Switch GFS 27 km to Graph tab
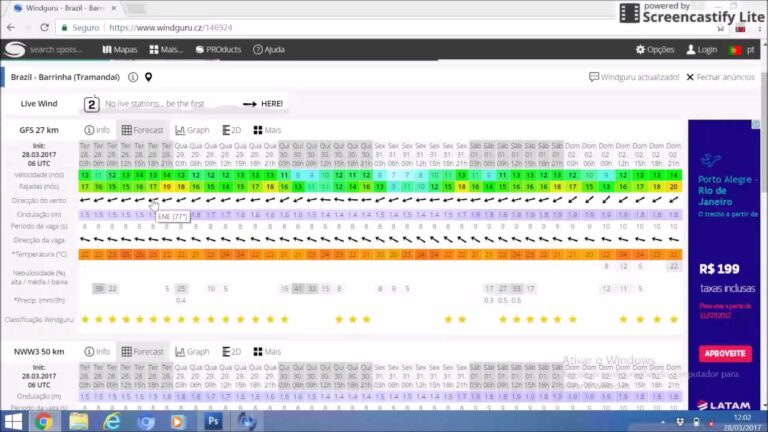 click(192, 130)
